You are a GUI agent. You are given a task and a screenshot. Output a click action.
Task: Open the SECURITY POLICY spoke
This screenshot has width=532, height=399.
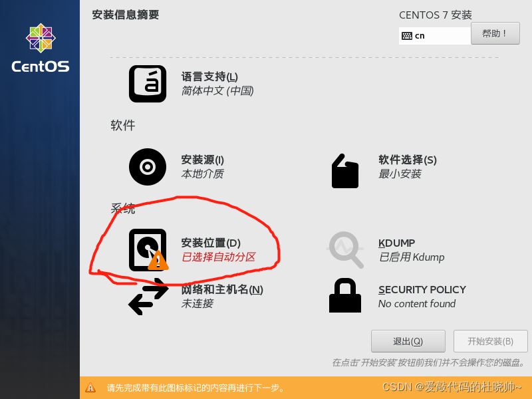(422, 290)
